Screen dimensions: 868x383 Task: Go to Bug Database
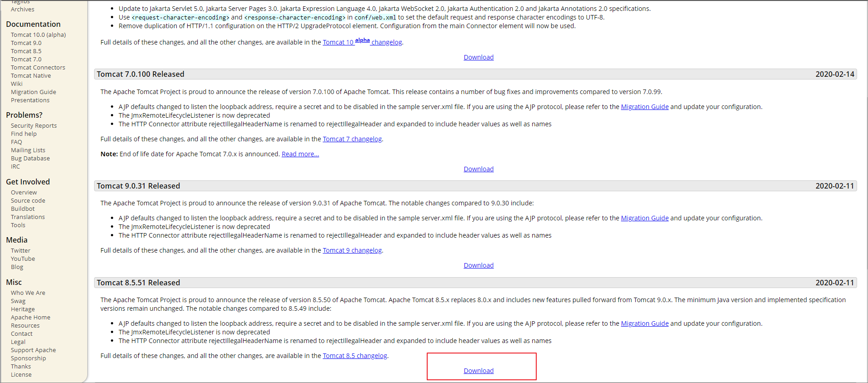[30, 158]
